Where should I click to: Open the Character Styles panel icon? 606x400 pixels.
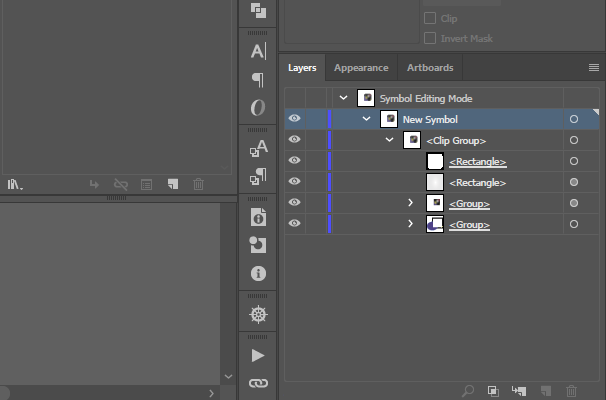(258, 148)
